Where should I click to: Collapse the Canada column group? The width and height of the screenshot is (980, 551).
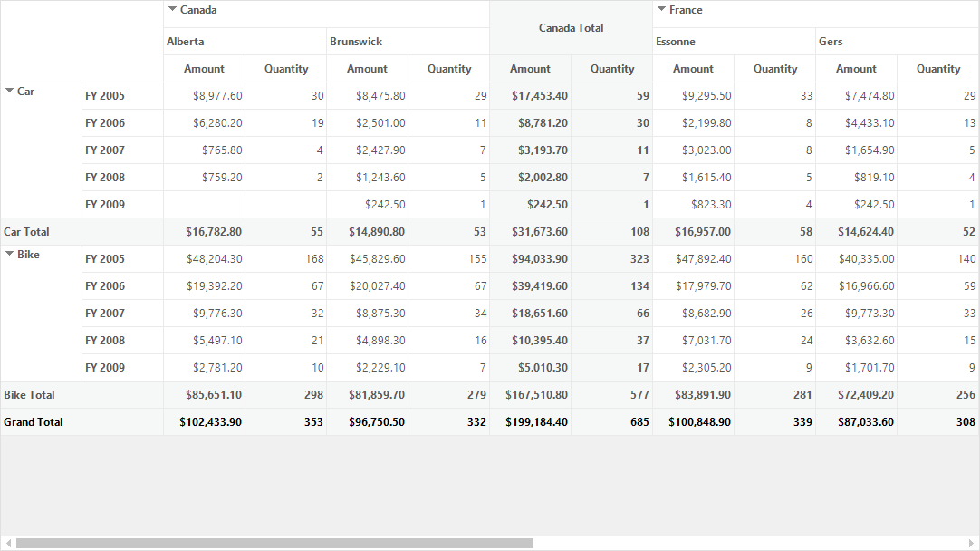(172, 9)
